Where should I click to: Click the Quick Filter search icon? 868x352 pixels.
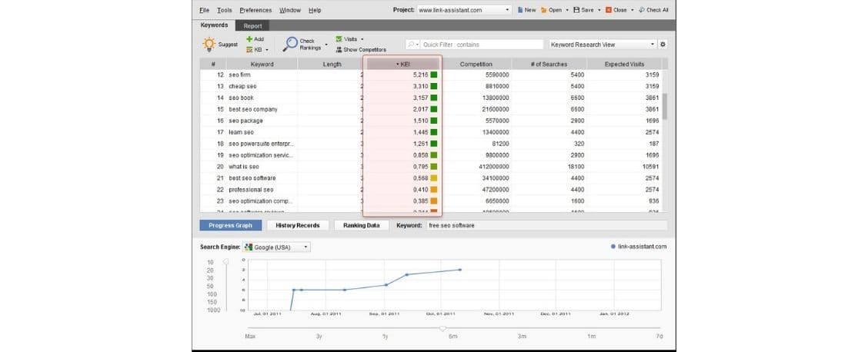[x=412, y=45]
